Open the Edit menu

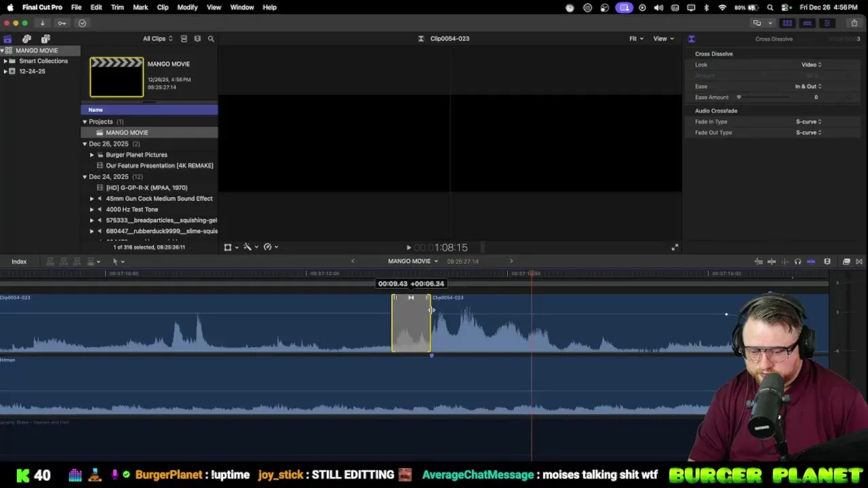96,7
